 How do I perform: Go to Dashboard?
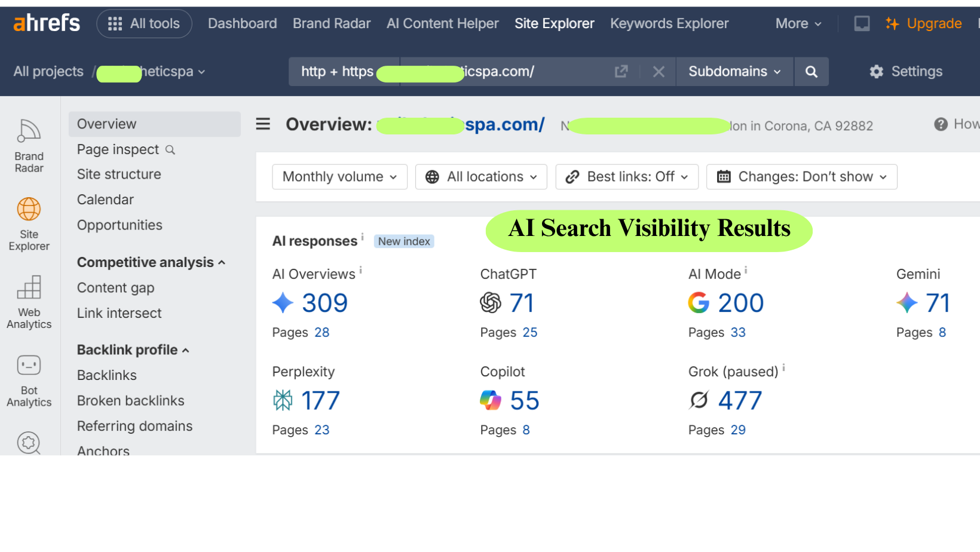[242, 23]
